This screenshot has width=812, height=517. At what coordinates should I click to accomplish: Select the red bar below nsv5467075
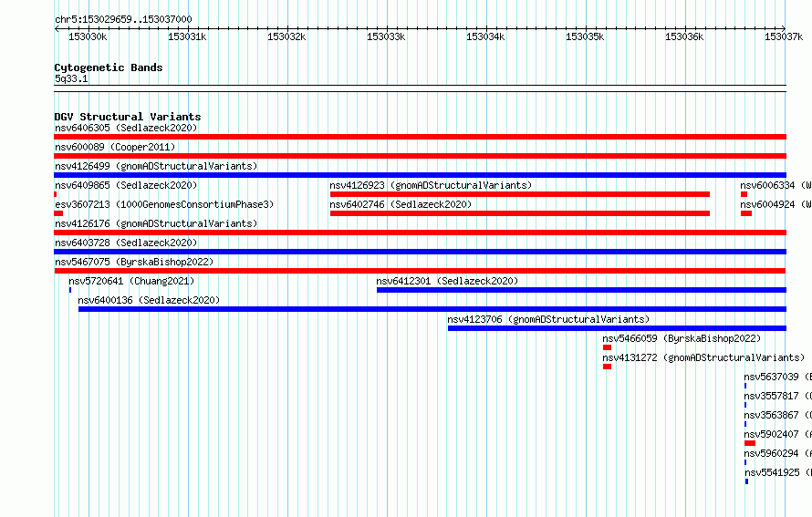[420, 271]
